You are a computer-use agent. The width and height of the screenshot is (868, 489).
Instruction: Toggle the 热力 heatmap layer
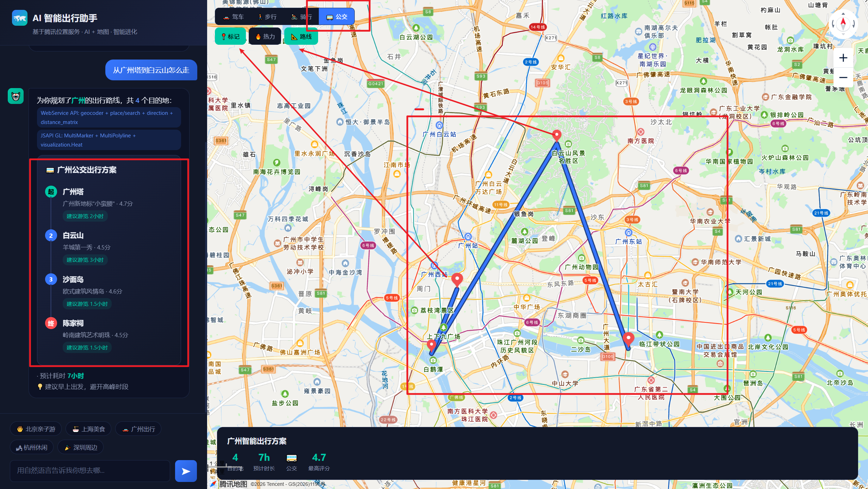pyautogui.click(x=265, y=36)
